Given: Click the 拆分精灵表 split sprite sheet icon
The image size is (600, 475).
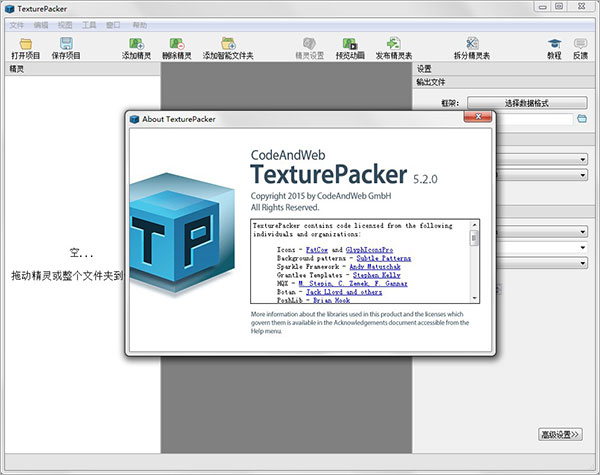Looking at the screenshot, I should 472,44.
